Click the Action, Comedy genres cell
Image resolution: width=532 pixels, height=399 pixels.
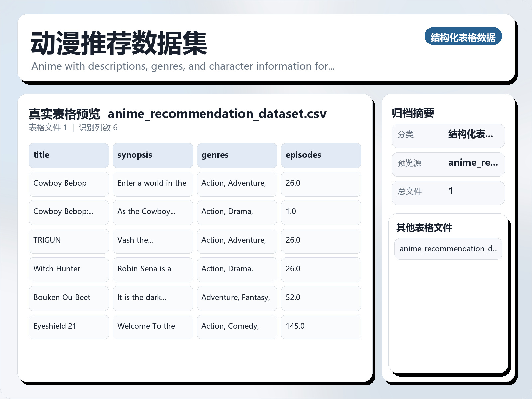237,327
